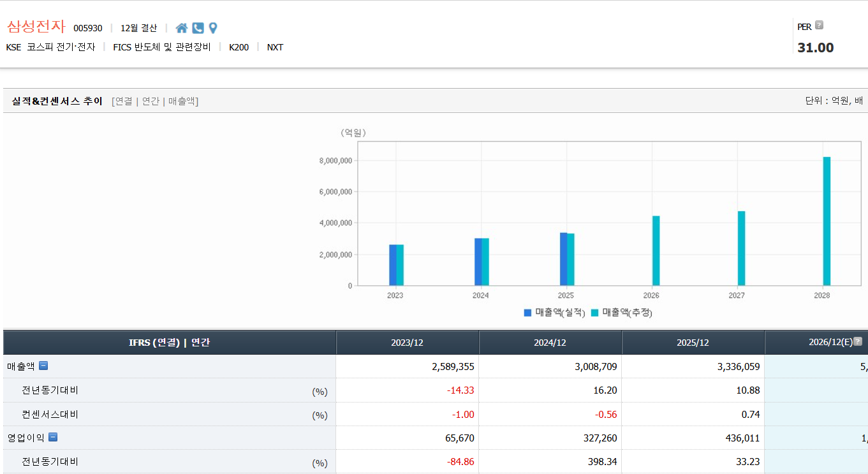868x474 pixels.
Task: Click the 398.34 growth value
Action: click(603, 462)
